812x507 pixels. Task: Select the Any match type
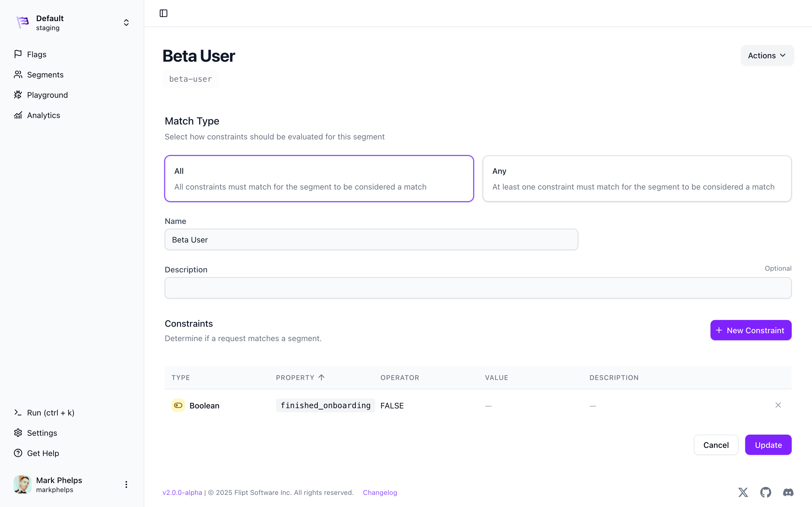tap(637, 178)
